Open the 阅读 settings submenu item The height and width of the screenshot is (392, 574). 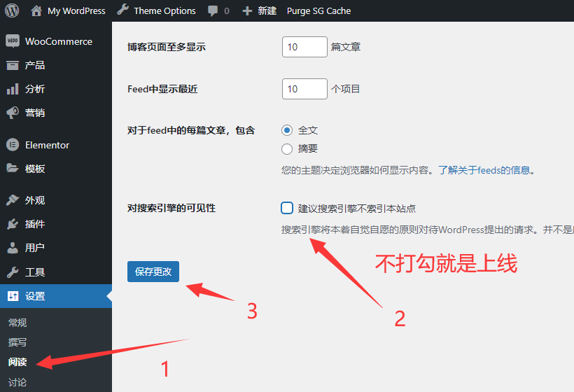tap(17, 362)
